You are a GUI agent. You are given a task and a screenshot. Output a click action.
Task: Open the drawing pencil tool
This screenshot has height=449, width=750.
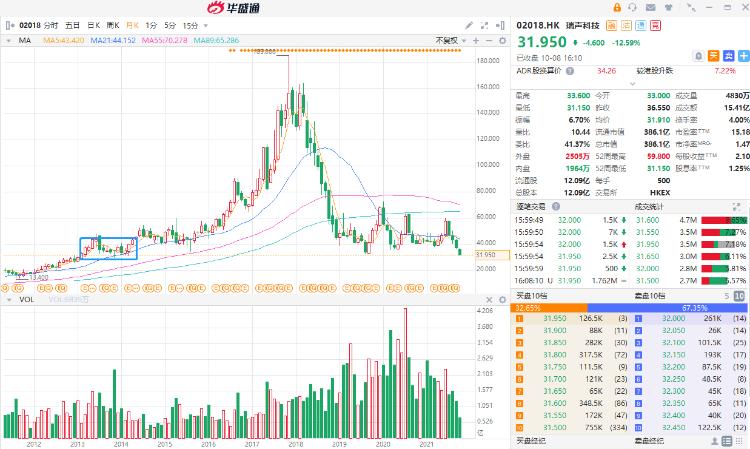pyautogui.click(x=469, y=25)
